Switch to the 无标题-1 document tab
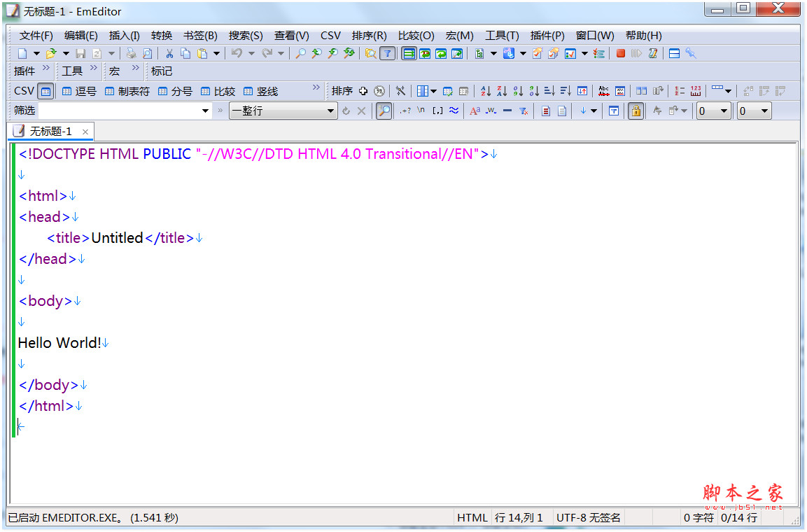 [x=50, y=132]
